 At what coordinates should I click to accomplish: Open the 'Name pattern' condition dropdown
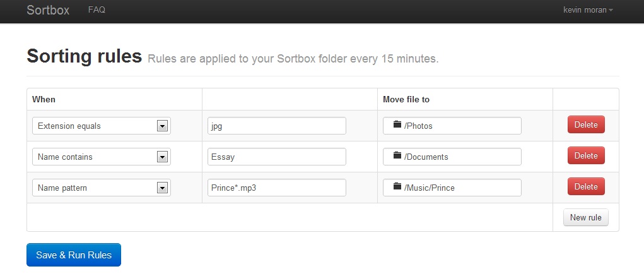102,188
